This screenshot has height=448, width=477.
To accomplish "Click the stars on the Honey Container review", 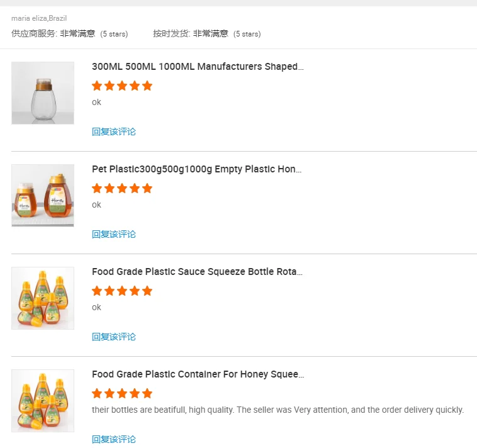I will (x=122, y=393).
